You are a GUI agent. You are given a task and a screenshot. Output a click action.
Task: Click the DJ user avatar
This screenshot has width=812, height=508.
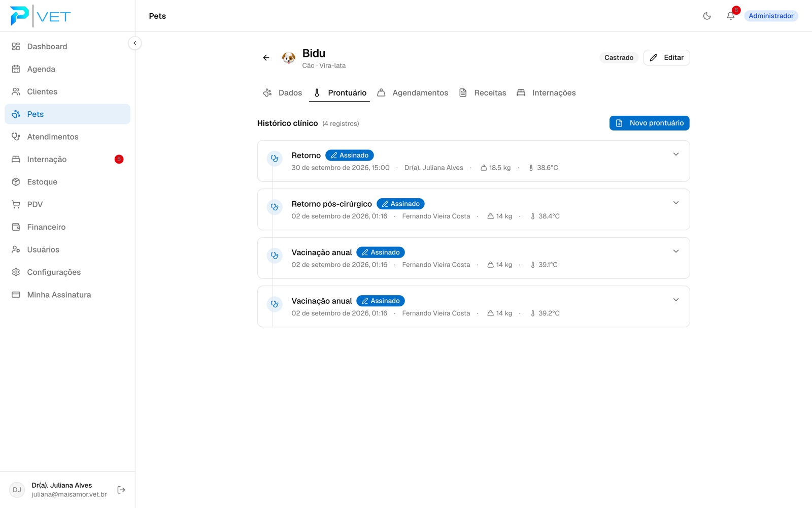click(x=17, y=490)
